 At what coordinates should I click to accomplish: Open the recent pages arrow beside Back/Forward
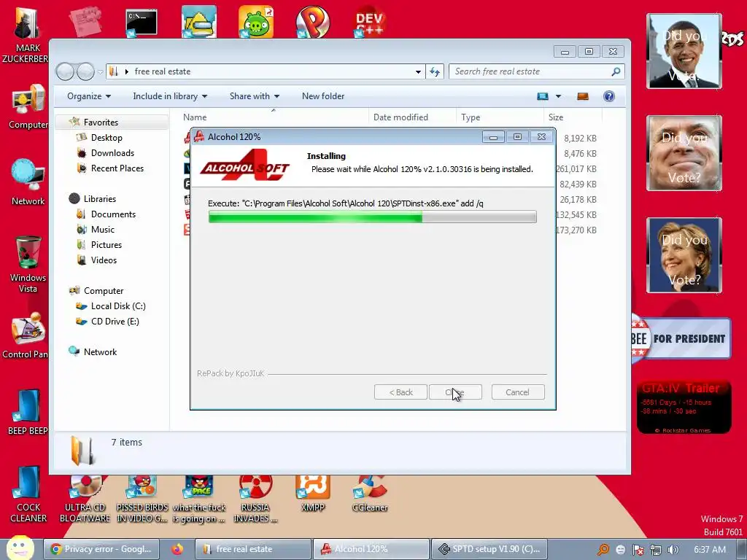click(x=100, y=72)
